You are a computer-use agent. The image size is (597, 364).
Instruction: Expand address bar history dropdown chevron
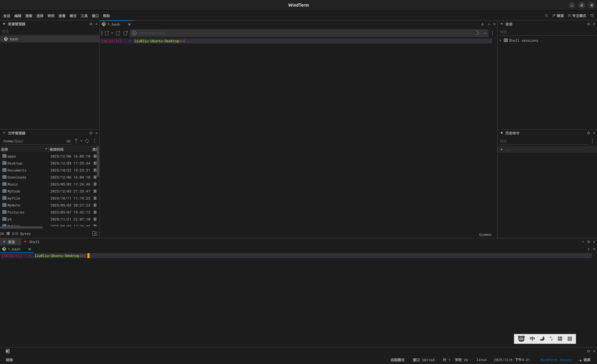click(485, 33)
